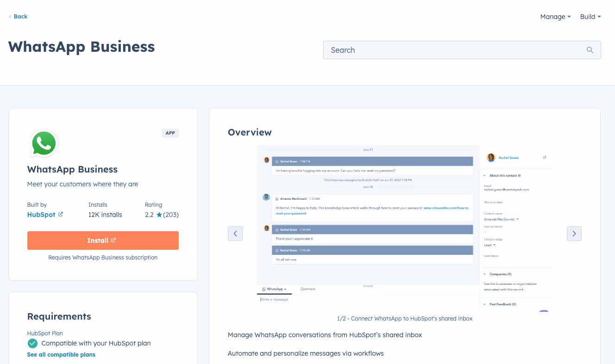The width and height of the screenshot is (615, 364).
Task: Click the APP badge label
Action: point(170,133)
